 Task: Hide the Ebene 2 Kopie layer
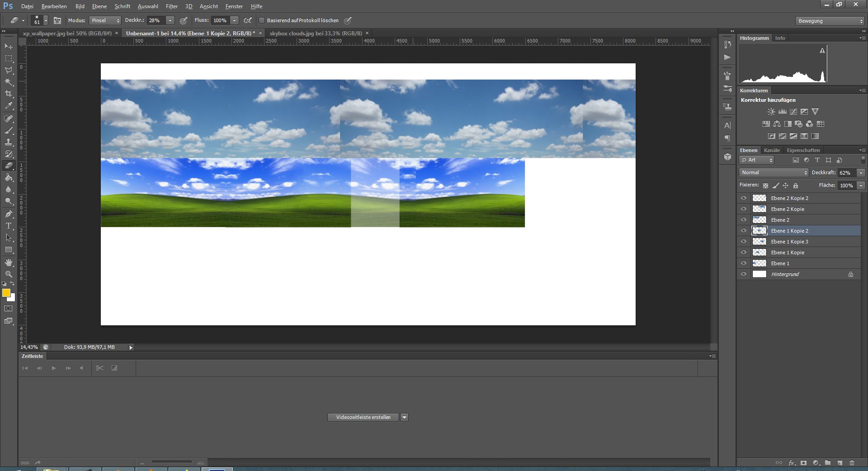(x=744, y=209)
